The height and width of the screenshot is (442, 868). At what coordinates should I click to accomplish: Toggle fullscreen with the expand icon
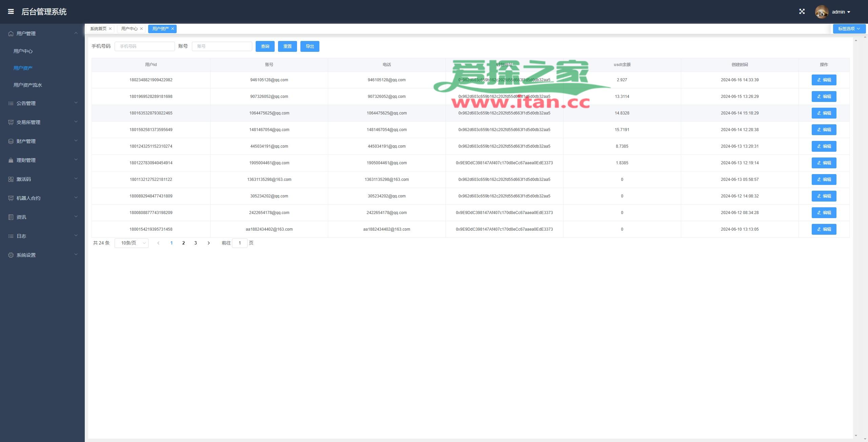click(802, 12)
